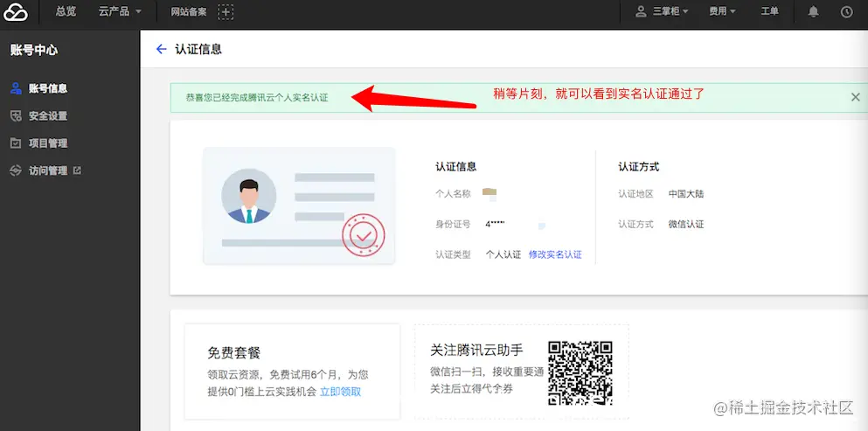Click the 访问管理 layered icon

[16, 171]
